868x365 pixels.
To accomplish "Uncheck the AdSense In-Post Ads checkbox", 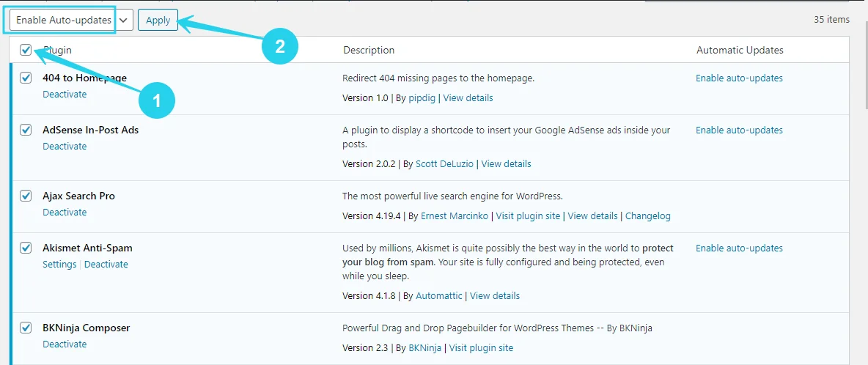I will 26,130.
